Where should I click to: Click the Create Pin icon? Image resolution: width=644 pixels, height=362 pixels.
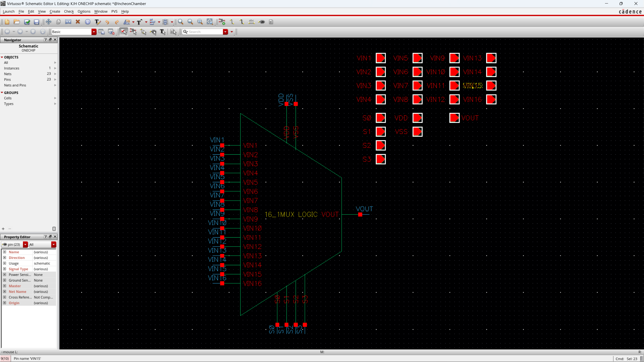262,22
